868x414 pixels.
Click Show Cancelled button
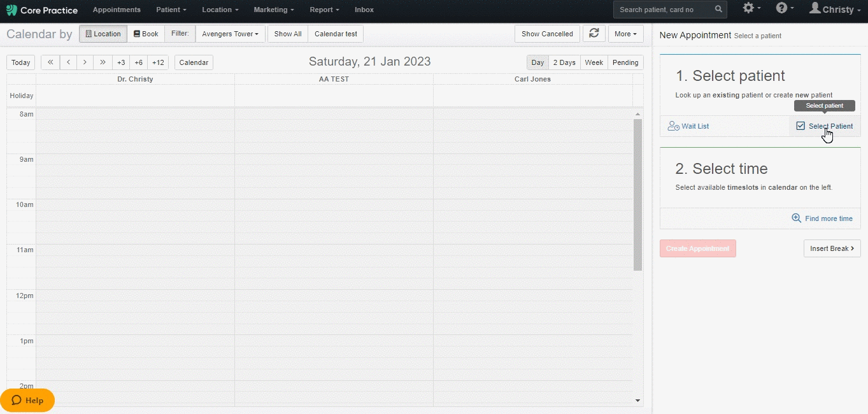pyautogui.click(x=547, y=34)
